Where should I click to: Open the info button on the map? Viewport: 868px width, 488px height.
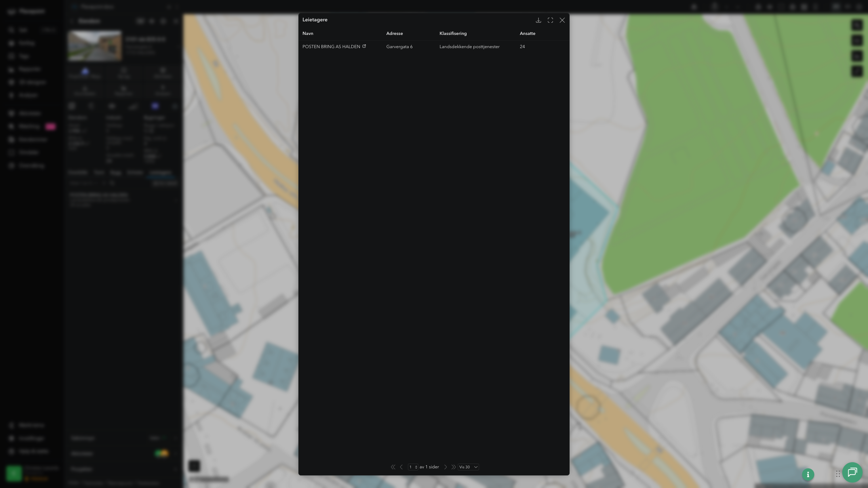pos(808,474)
